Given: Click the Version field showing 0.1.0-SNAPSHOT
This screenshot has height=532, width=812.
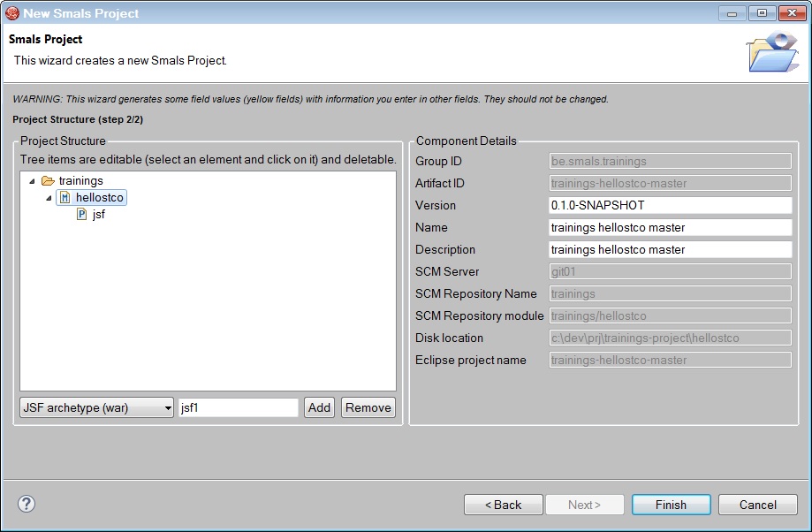Looking at the screenshot, I should [670, 205].
